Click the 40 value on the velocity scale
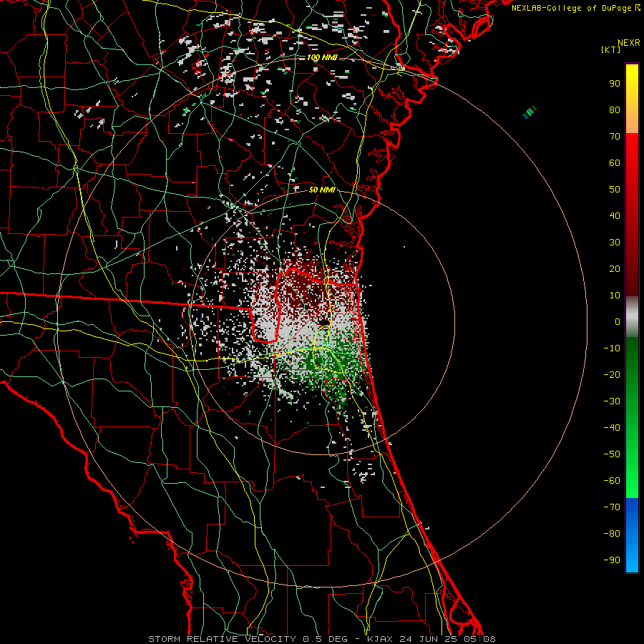 pyautogui.click(x=615, y=215)
